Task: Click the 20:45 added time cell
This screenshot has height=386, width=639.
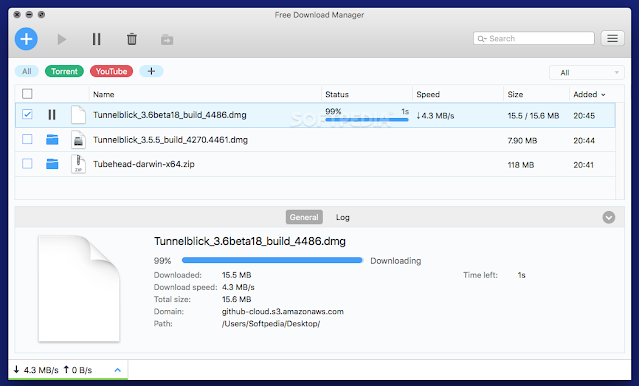Action: (584, 116)
